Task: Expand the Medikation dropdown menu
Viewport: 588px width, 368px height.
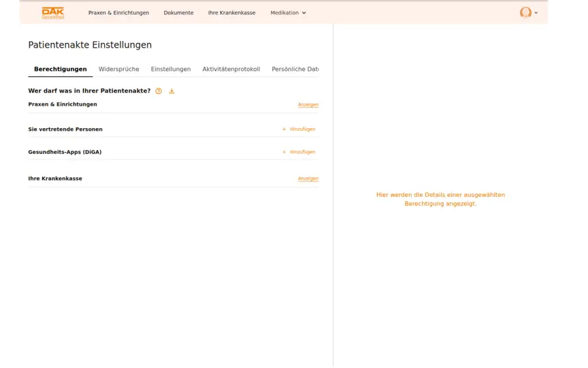Action: click(288, 13)
